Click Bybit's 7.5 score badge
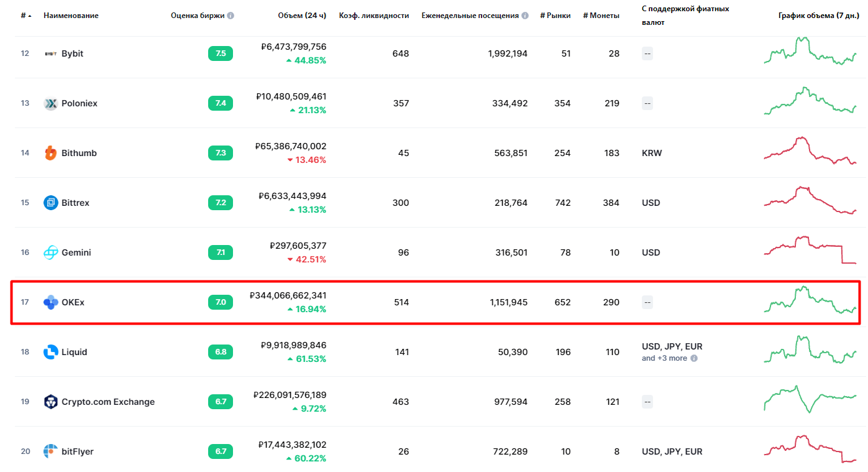 pyautogui.click(x=221, y=53)
